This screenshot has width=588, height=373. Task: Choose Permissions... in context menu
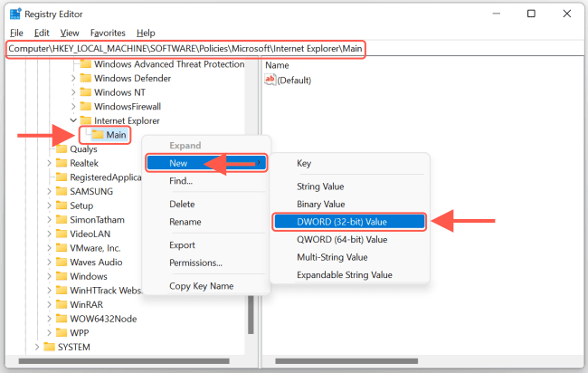coord(195,263)
